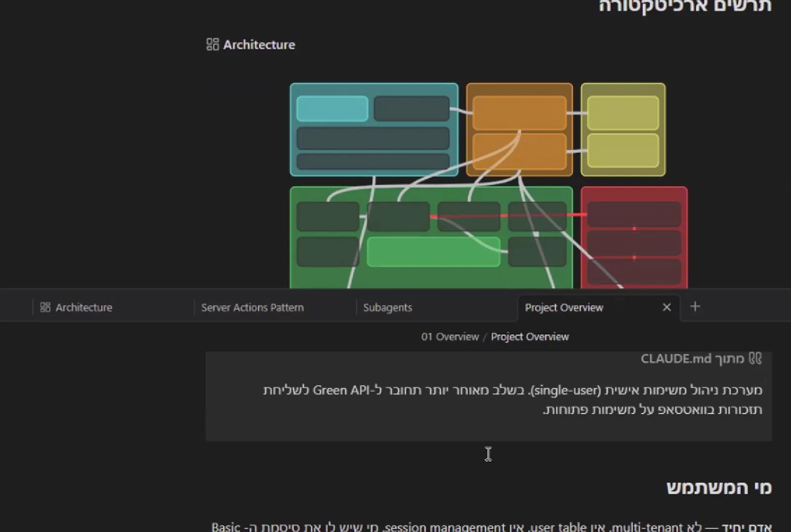The width and height of the screenshot is (791, 532).
Task: Select the top orange node in the canvas
Action: tap(519, 113)
